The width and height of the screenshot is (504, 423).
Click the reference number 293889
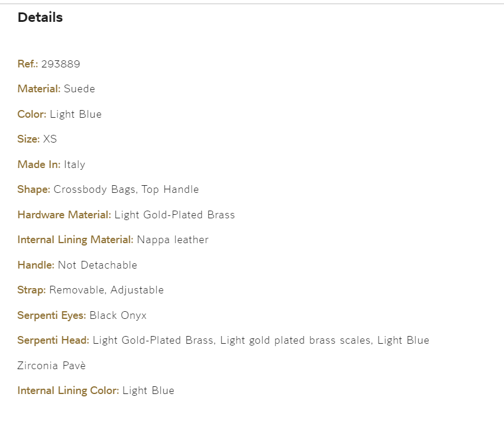click(60, 64)
